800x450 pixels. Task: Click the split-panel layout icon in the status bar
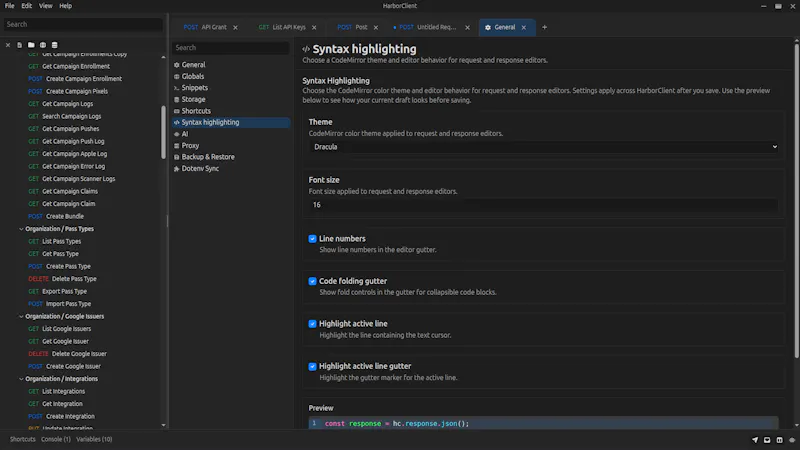[x=780, y=440]
